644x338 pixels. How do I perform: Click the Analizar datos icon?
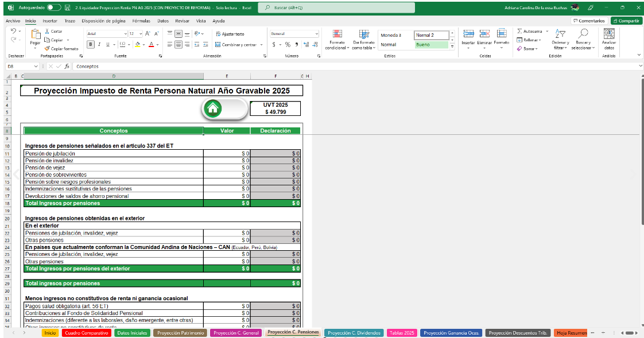608,34
